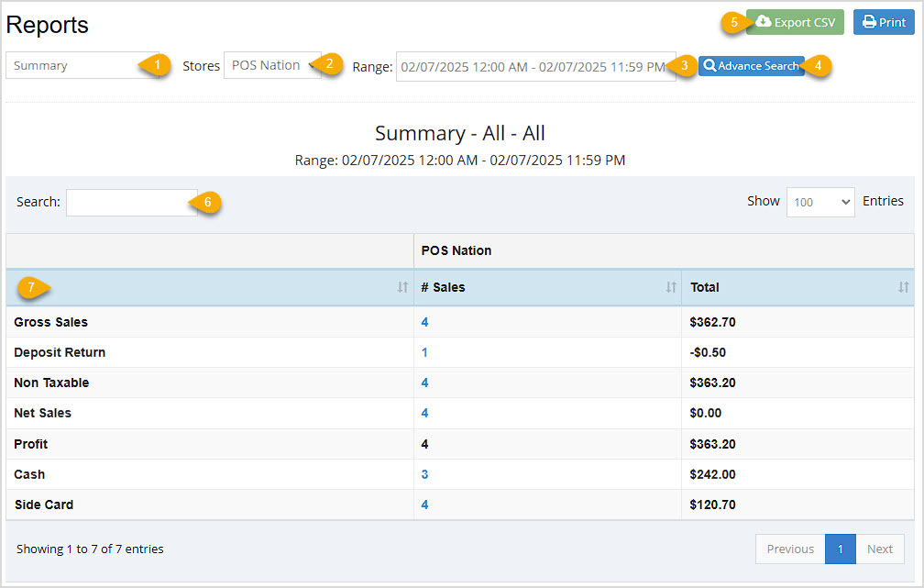Select page 1 in the pagination control
The image size is (924, 588).
840,549
